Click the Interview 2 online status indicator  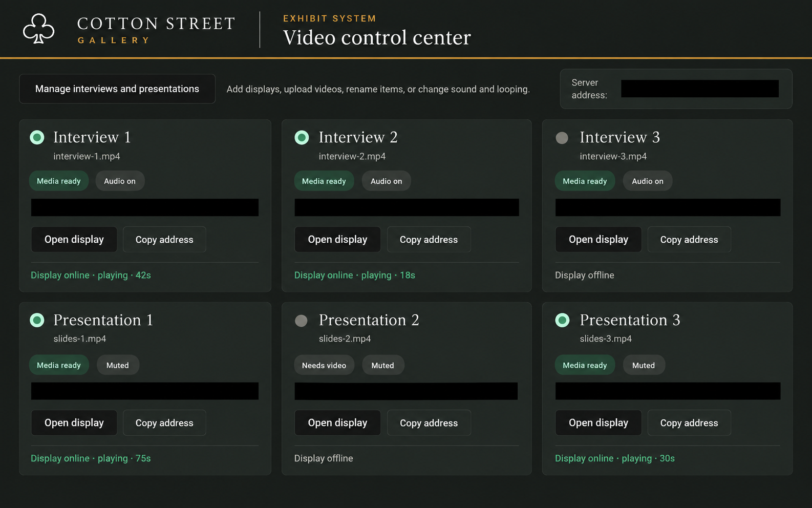(302, 137)
